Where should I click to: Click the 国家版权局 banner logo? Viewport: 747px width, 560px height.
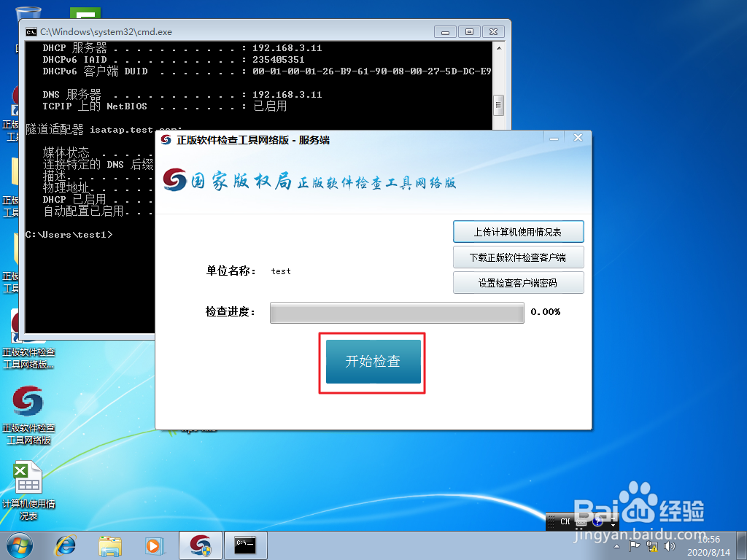(174, 181)
